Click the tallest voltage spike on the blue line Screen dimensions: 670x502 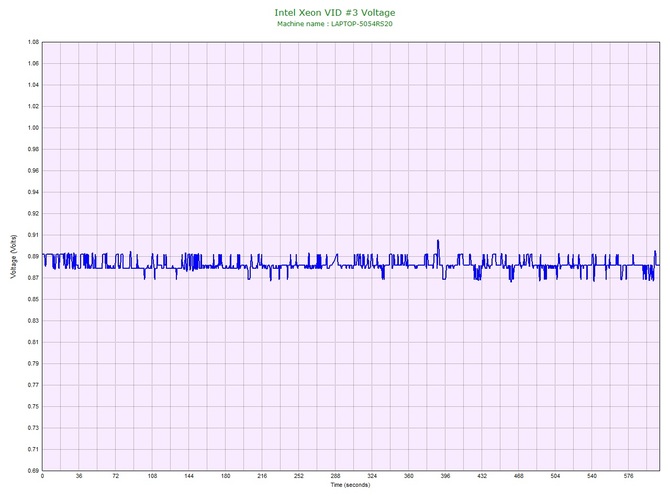pyautogui.click(x=438, y=242)
